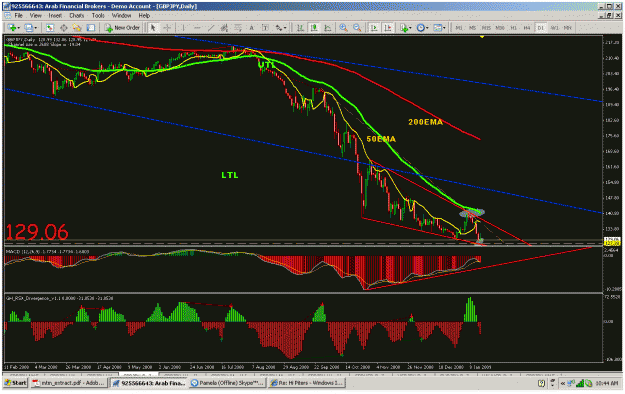Select the W1 timeframe button
Screen dimensions: 625x394
[554, 28]
